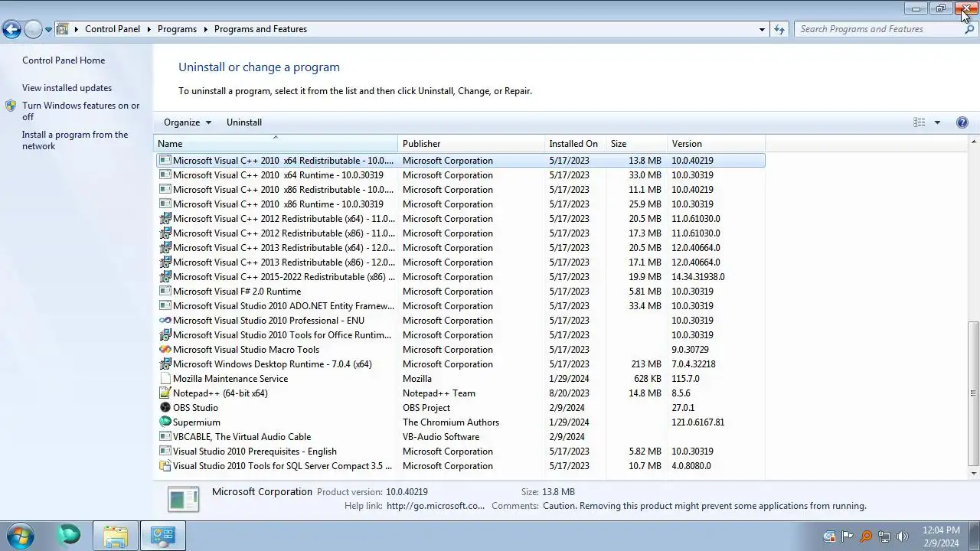Open Turn Windows features on or off
Screen dimensions: 980x551
click(x=81, y=111)
